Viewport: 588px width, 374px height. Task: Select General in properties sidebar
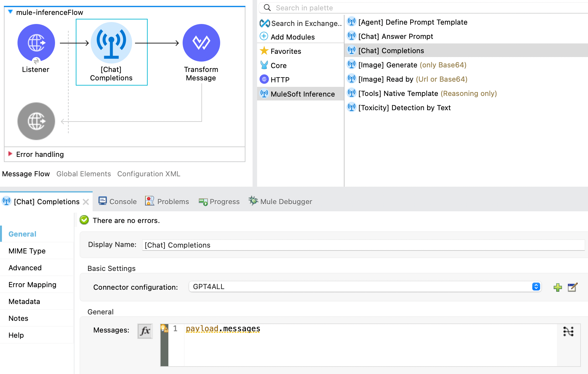point(37,234)
